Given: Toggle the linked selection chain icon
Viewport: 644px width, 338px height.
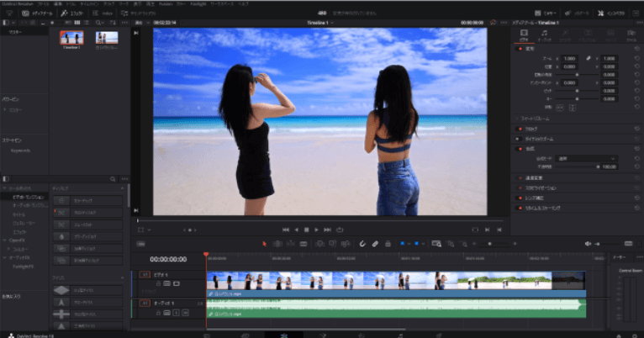Looking at the screenshot, I should coord(376,244).
